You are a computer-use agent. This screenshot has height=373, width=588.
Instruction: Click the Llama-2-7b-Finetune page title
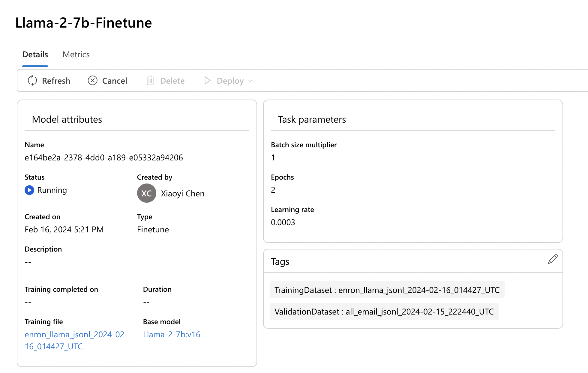click(x=83, y=23)
